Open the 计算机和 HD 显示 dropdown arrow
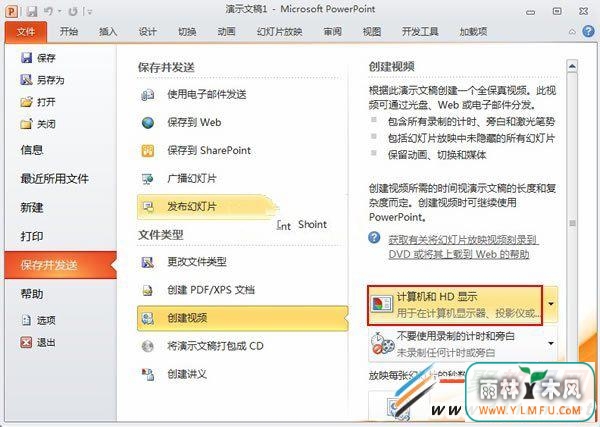 551,304
